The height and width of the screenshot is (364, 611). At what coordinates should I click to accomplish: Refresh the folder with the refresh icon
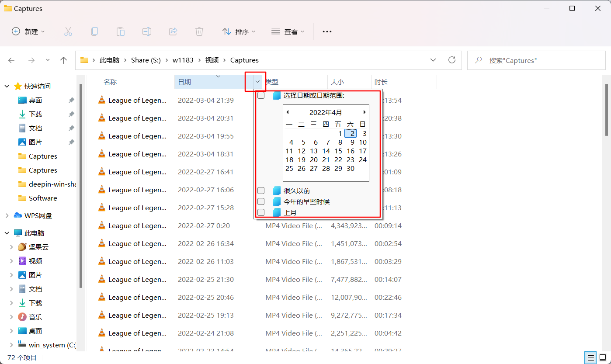[x=452, y=60]
